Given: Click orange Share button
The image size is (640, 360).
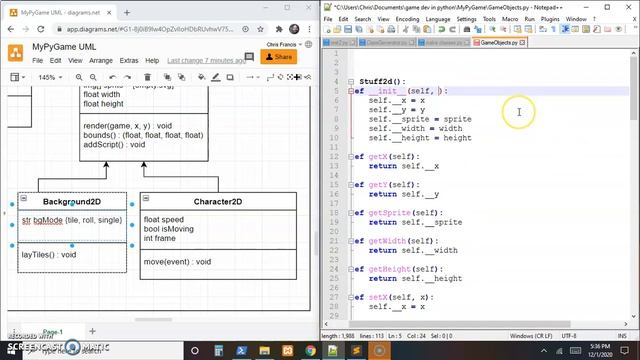Looking at the screenshot, I should click(279, 57).
